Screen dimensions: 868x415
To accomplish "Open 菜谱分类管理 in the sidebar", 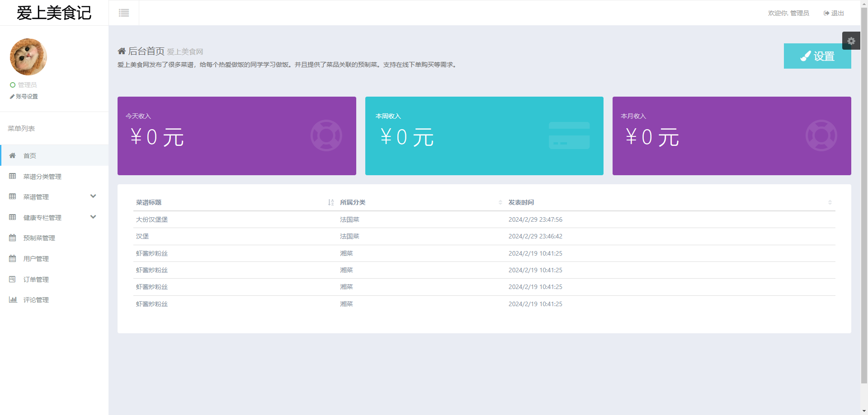I will click(54, 176).
